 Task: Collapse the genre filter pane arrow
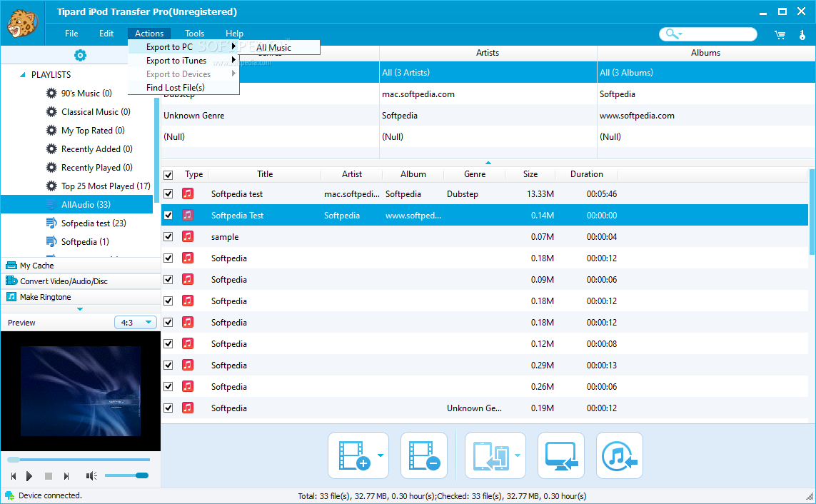(488, 163)
